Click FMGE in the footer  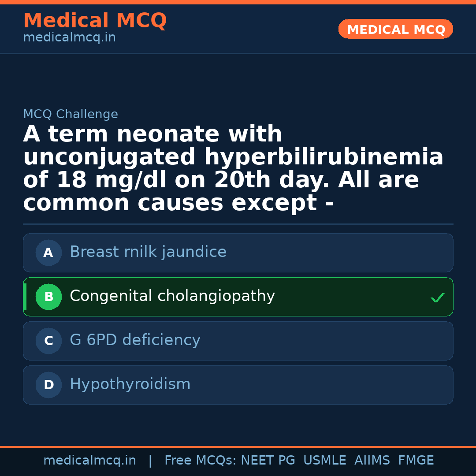pos(416,461)
